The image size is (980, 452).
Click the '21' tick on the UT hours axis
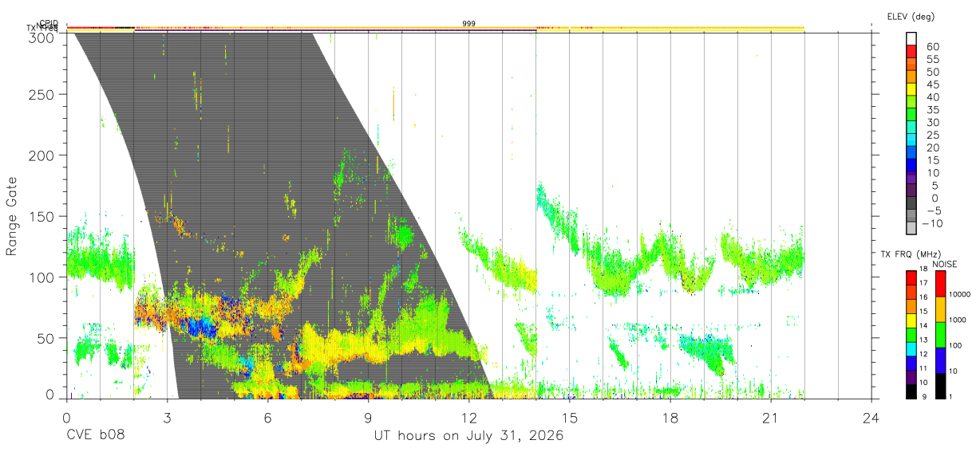(x=771, y=419)
